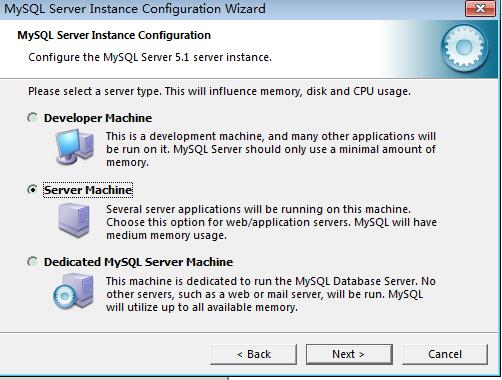Click the Developer Machine computer icon

click(74, 147)
